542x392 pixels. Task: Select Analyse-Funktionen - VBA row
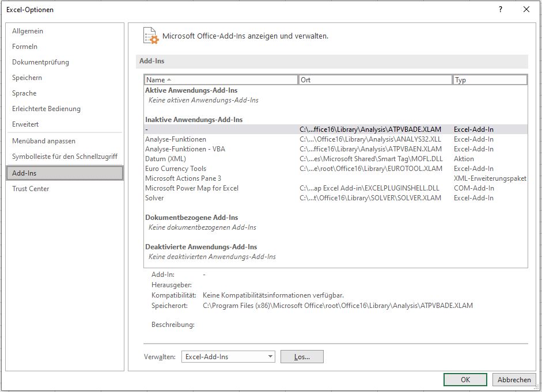coord(336,149)
